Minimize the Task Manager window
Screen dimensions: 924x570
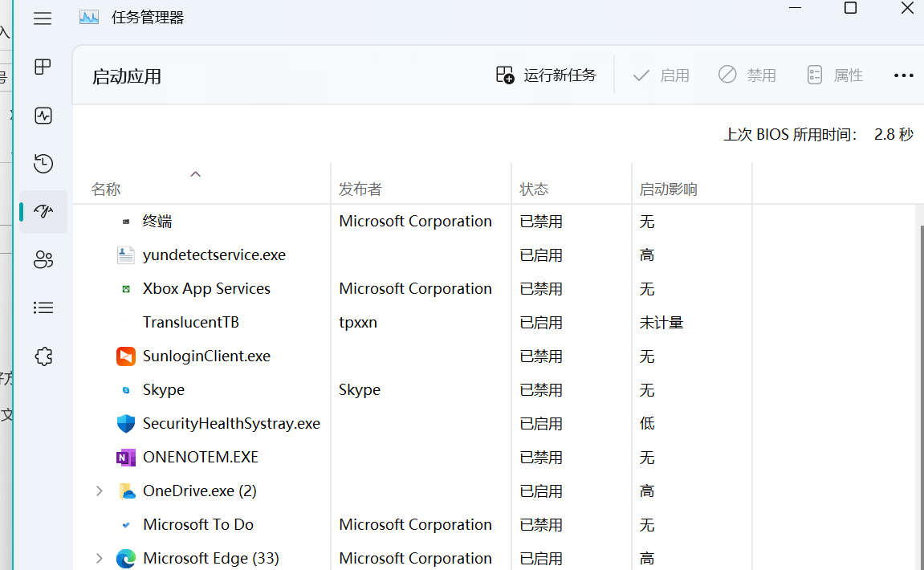pyautogui.click(x=795, y=8)
